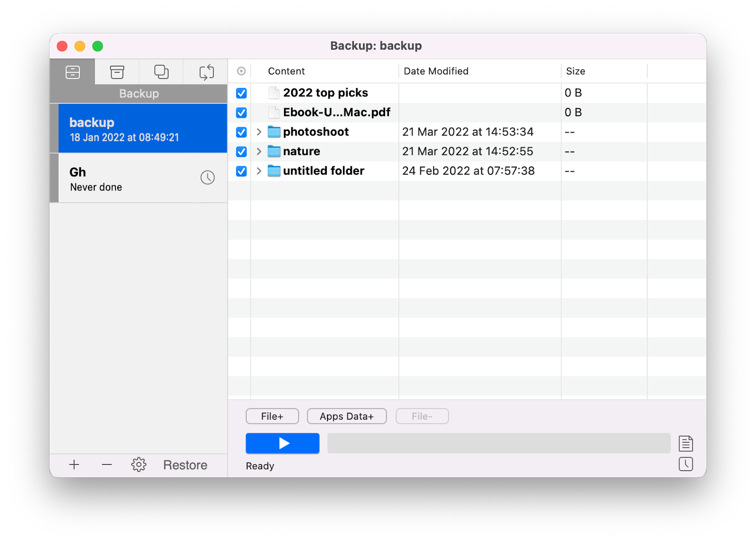
Task: Expand the nature folder
Action: pos(259,152)
